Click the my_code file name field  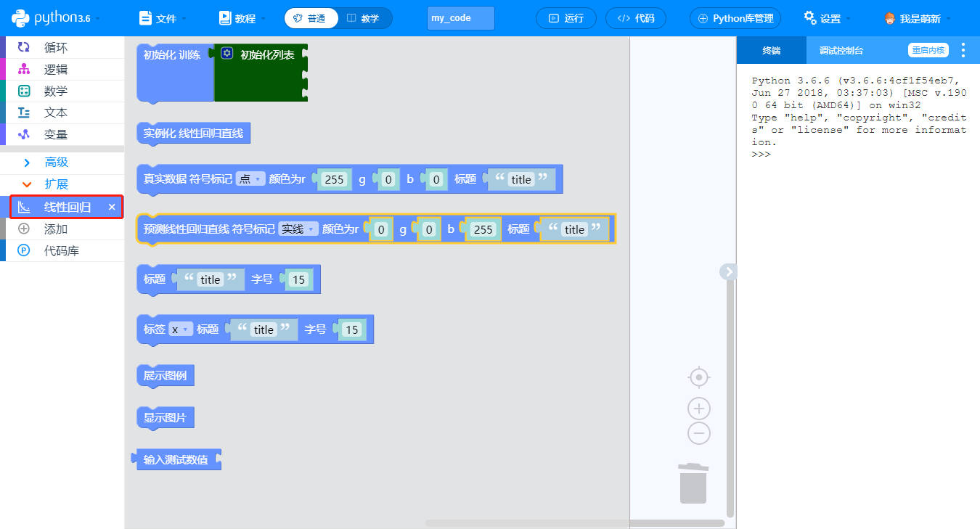[461, 18]
